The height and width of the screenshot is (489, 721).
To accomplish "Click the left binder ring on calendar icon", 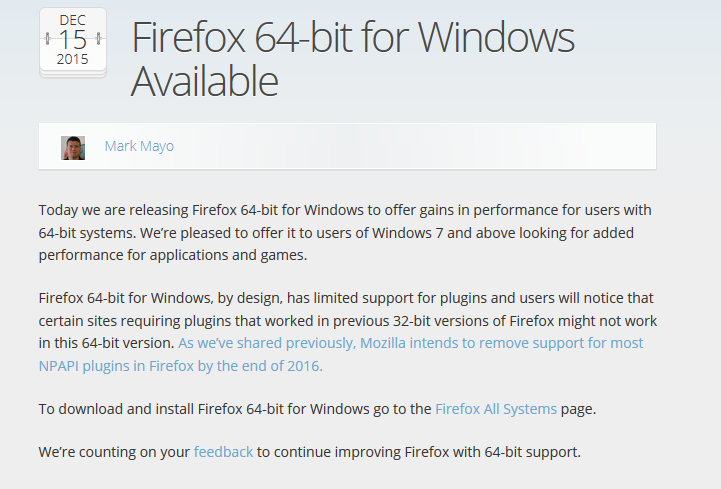I will (x=47, y=39).
